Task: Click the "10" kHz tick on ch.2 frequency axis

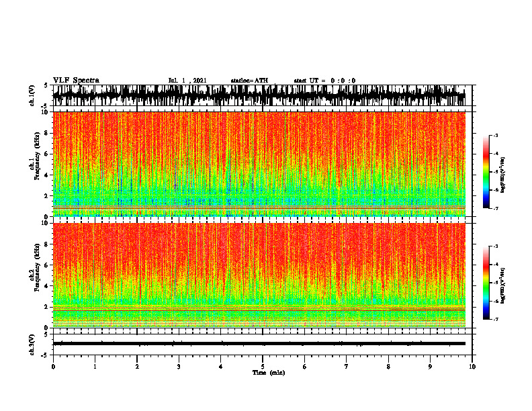Action: [x=46, y=223]
